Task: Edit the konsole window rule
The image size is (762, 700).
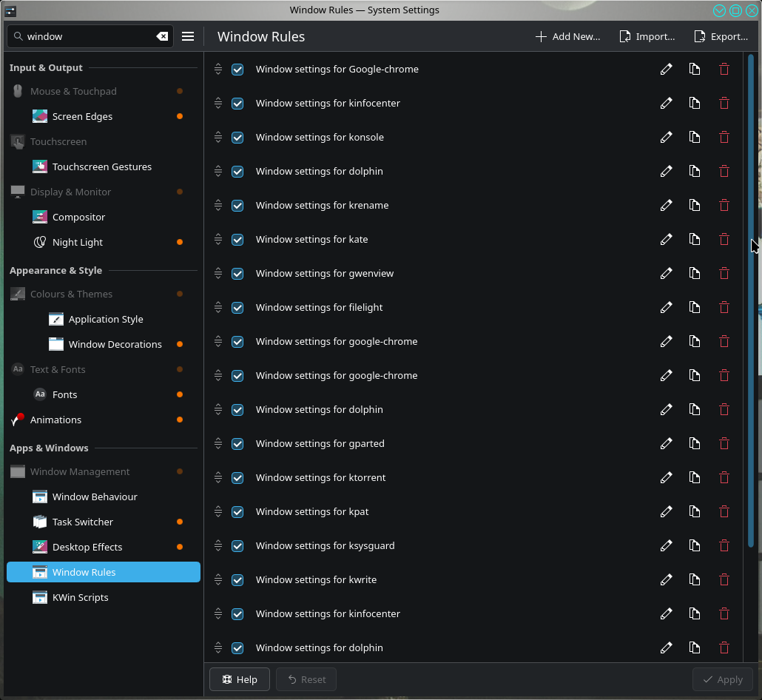Action: click(x=666, y=137)
